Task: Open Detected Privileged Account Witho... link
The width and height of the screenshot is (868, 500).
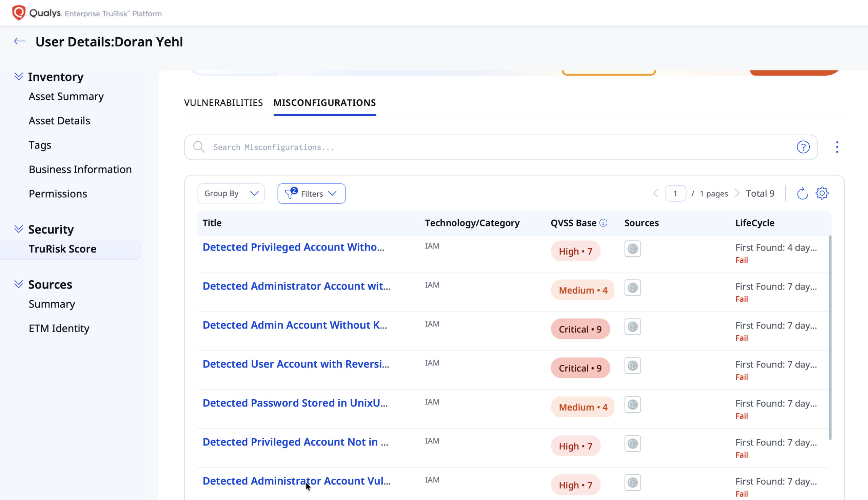Action: click(293, 247)
